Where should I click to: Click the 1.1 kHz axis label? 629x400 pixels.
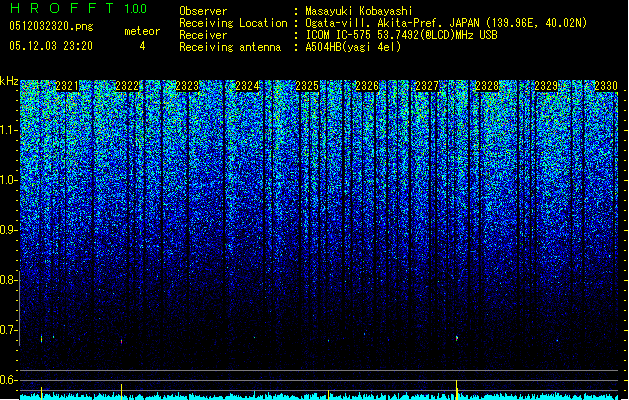point(9,130)
